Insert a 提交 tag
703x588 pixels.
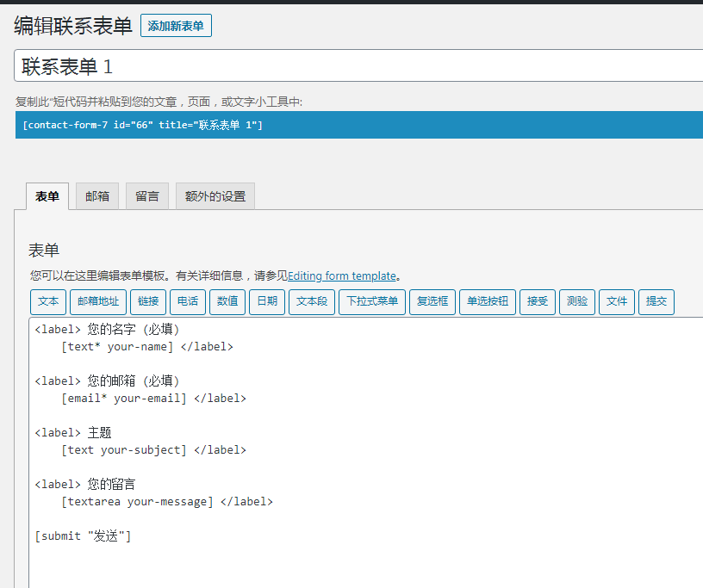click(656, 301)
